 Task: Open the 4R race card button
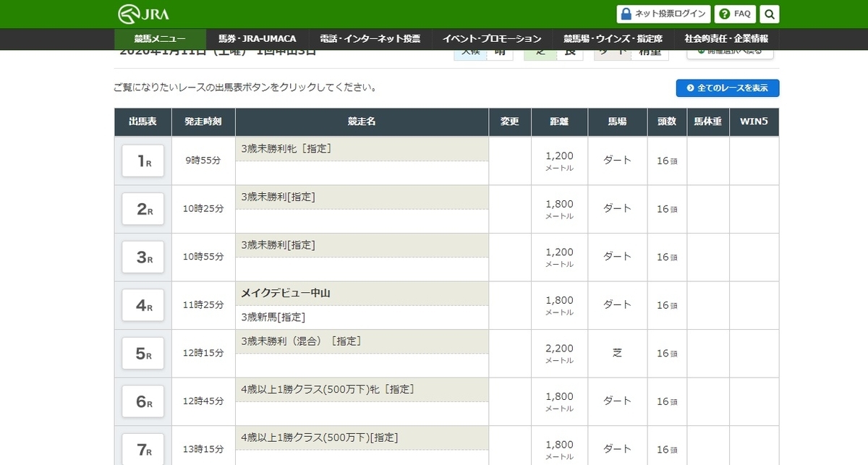(x=143, y=305)
